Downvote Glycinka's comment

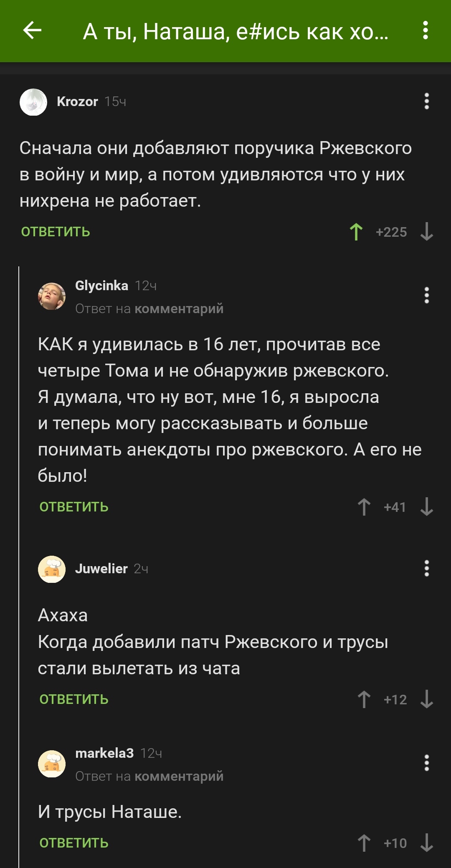click(x=426, y=507)
